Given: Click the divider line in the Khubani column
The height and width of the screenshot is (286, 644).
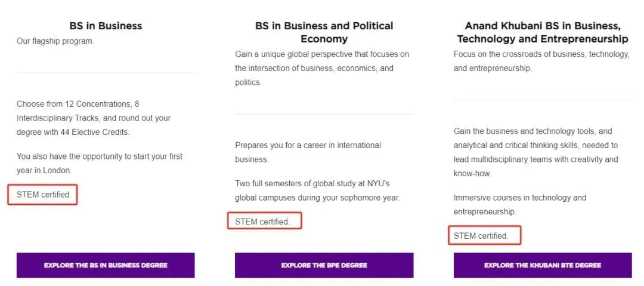Looking at the screenshot, I should pos(542,100).
